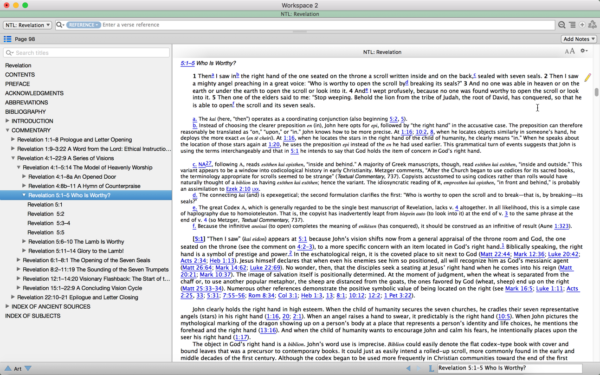Screen dimensions: 600x375
Task: Click the pane divider grip below search bar
Action: click(300, 32)
